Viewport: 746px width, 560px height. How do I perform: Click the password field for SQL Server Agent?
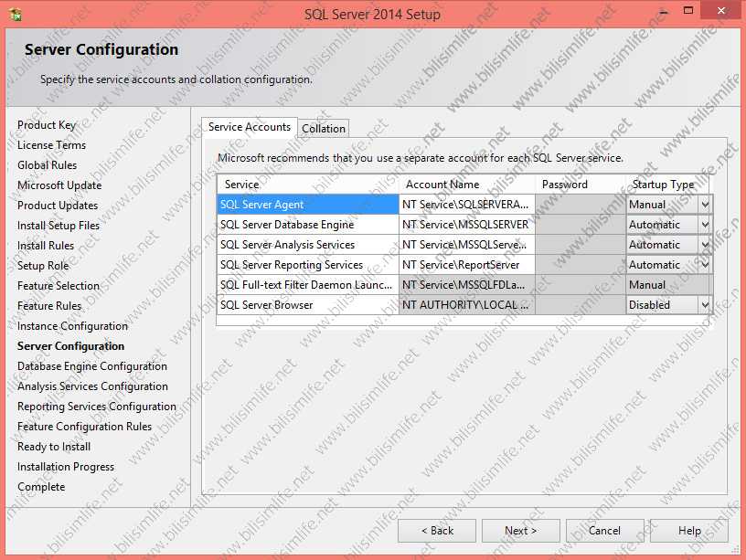[581, 205]
